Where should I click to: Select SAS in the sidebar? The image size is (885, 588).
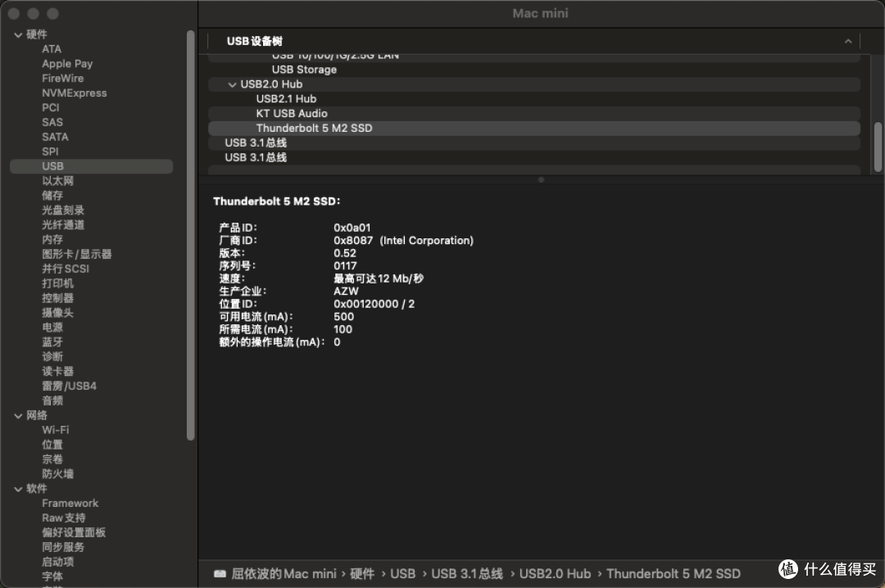[52, 123]
